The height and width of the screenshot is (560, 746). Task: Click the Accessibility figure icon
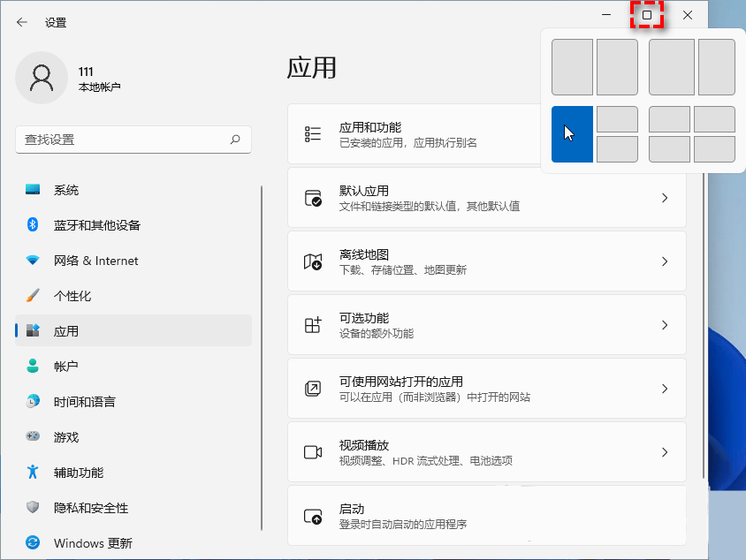pyautogui.click(x=33, y=473)
